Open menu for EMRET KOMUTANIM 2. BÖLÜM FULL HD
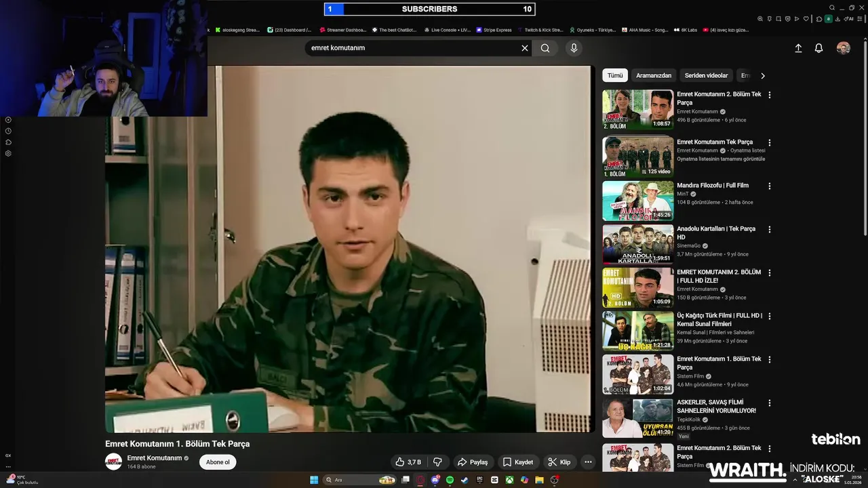This screenshot has width=868, height=488. pyautogui.click(x=769, y=273)
